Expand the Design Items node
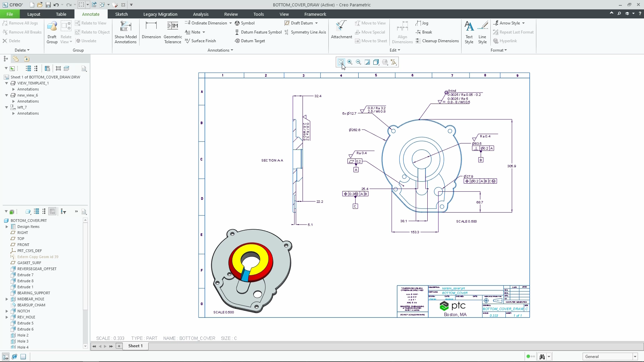The width and height of the screenshot is (644, 362). [7, 227]
